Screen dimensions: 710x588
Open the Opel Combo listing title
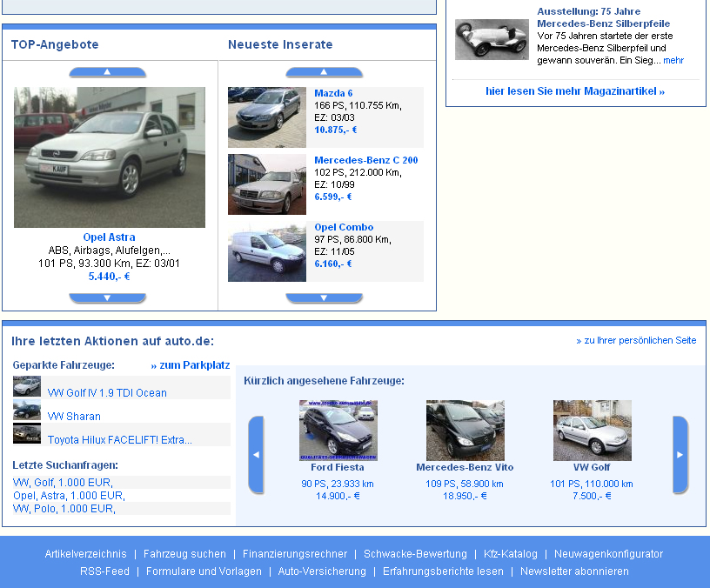click(344, 227)
